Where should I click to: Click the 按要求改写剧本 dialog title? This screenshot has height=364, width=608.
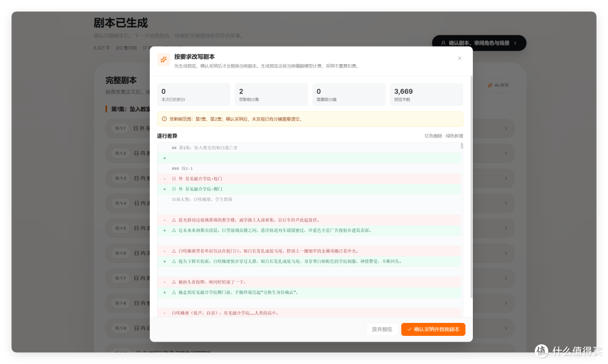(194, 57)
